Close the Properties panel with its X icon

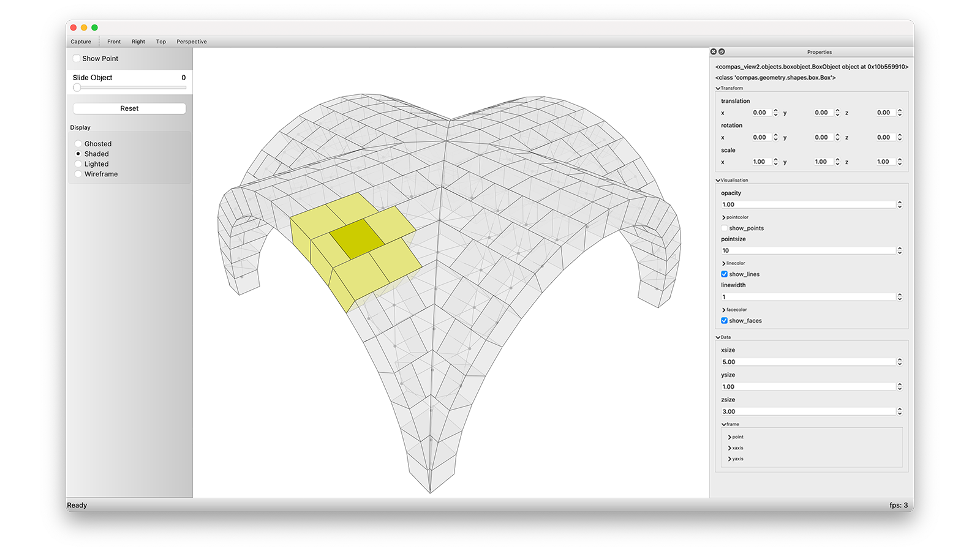pos(713,51)
